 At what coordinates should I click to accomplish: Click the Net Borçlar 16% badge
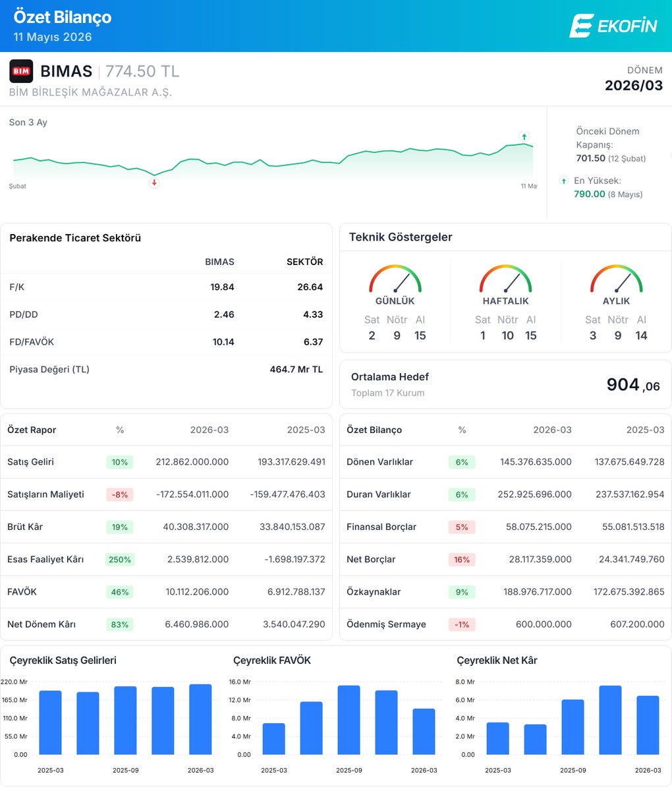(x=462, y=559)
